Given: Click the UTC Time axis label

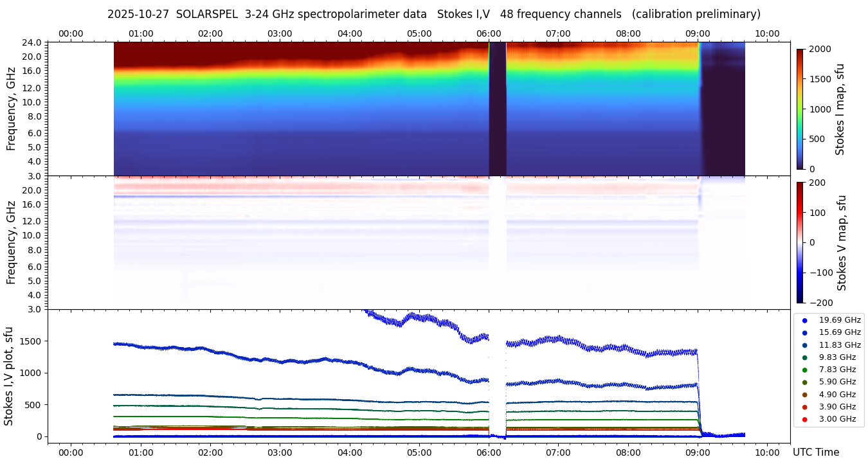Looking at the screenshot, I should 816,452.
